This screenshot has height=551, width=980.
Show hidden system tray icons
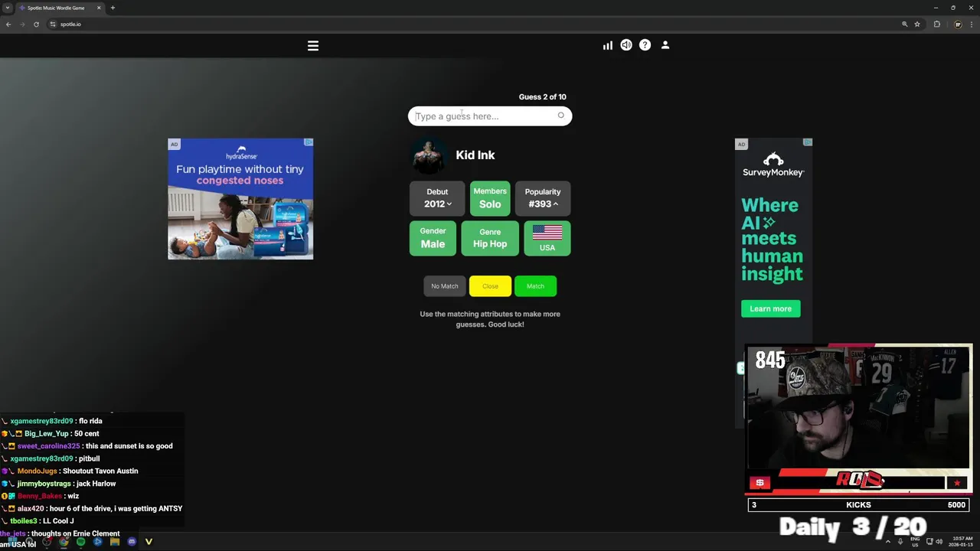[x=888, y=542]
